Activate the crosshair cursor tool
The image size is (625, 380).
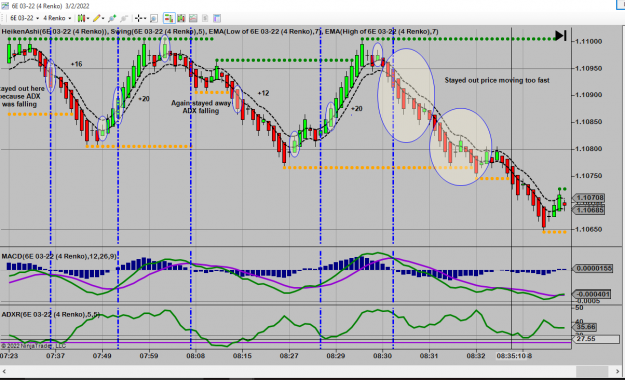coord(138,18)
